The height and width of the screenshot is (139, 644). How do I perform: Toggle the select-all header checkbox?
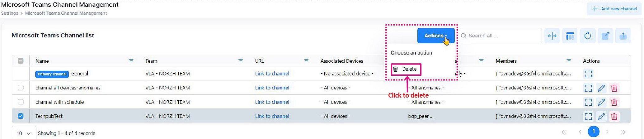pyautogui.click(x=21, y=61)
